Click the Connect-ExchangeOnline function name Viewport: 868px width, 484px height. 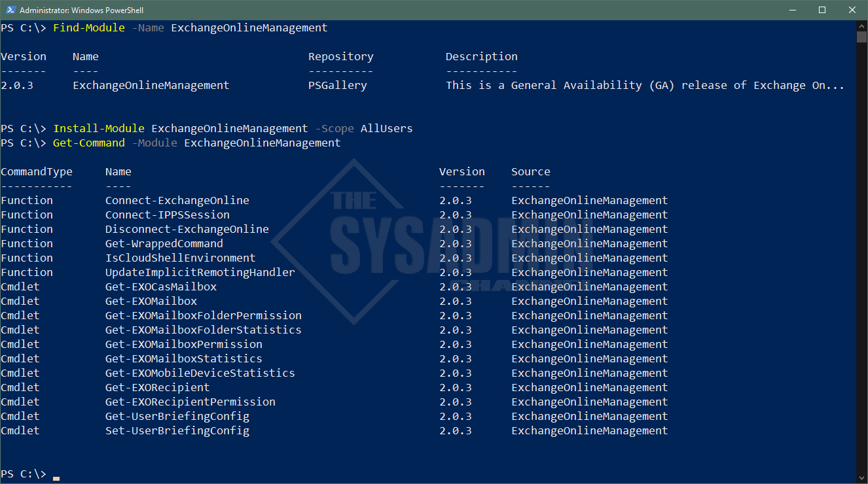pos(177,200)
